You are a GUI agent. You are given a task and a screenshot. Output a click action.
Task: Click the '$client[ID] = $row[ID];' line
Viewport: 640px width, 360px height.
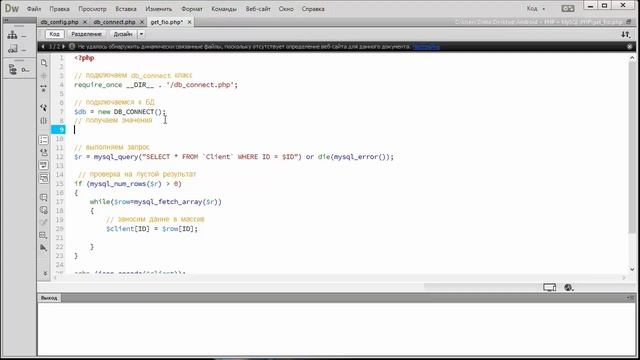pos(152,229)
